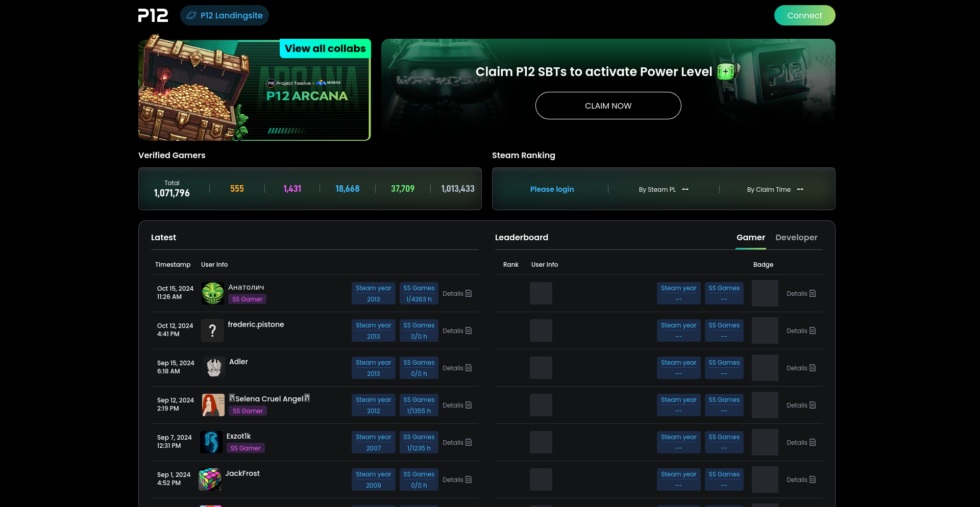Click Steam year 2012 badge
980x507 pixels.
click(374, 405)
